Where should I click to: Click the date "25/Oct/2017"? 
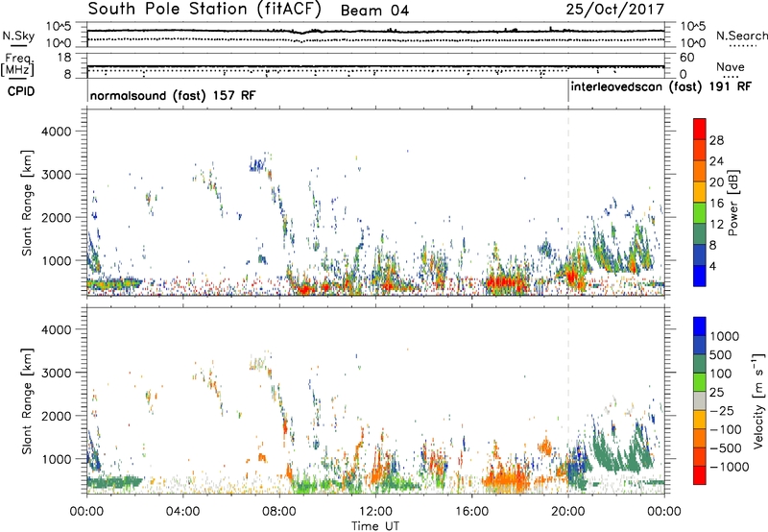pos(615,10)
